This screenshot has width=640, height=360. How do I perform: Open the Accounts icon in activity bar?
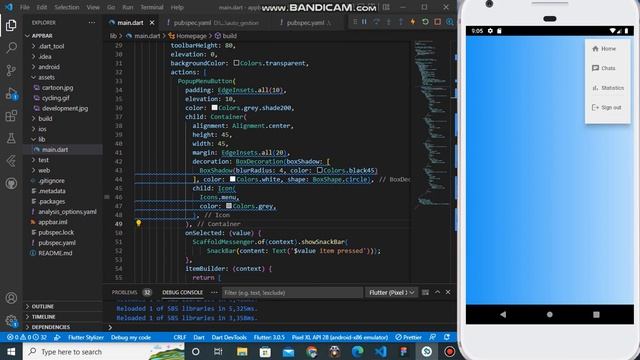pos(11,298)
